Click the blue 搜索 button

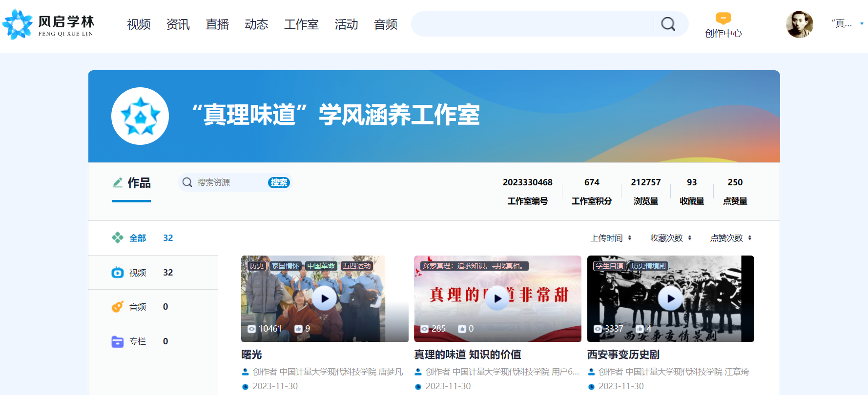279,182
